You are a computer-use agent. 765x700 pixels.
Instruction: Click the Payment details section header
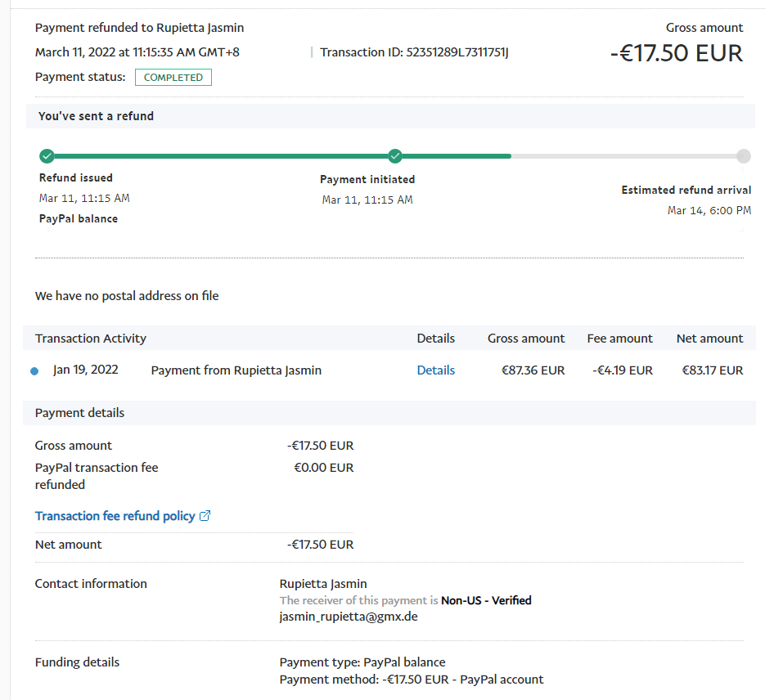pyautogui.click(x=80, y=413)
